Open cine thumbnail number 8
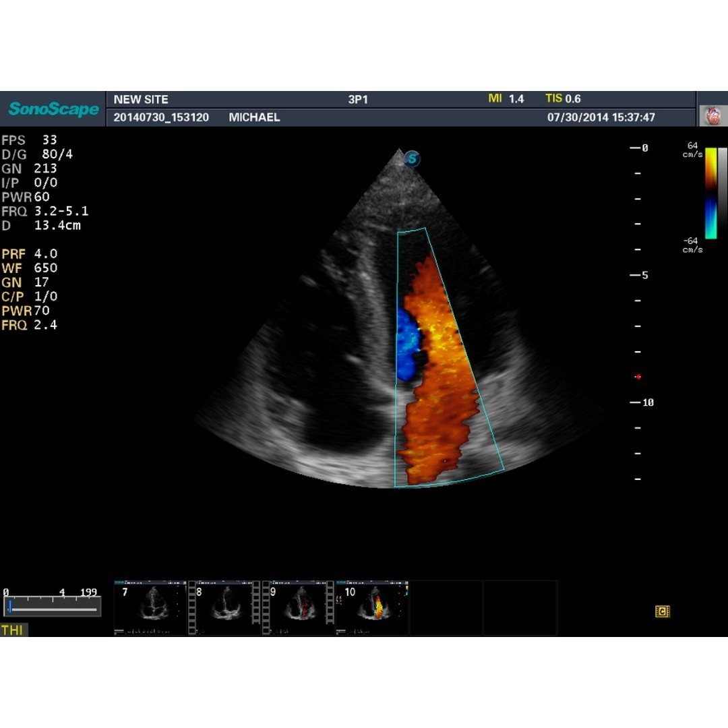The image size is (728, 728). 224,607
